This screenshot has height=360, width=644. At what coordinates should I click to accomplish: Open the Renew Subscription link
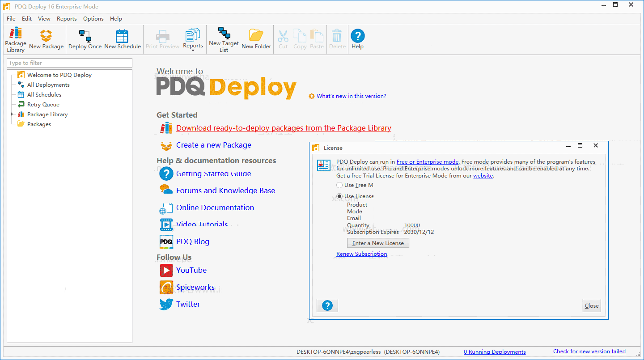coord(361,254)
